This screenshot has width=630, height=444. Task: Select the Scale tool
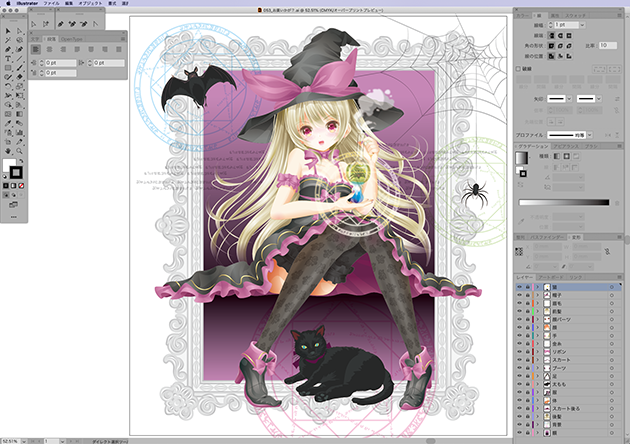click(x=19, y=86)
